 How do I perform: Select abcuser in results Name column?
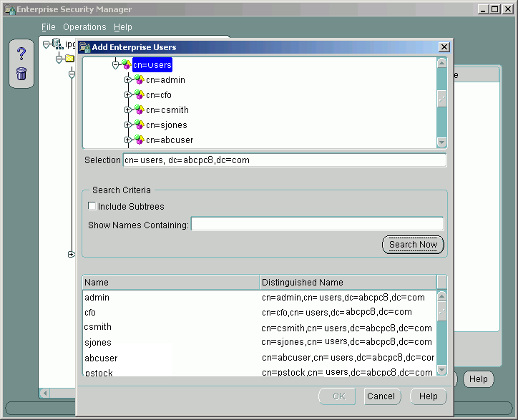click(x=101, y=358)
